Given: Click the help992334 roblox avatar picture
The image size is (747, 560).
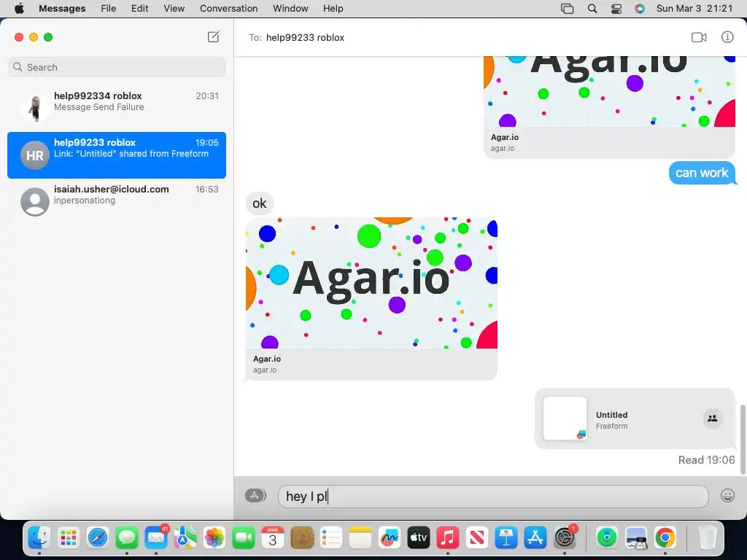Looking at the screenshot, I should click(35, 109).
